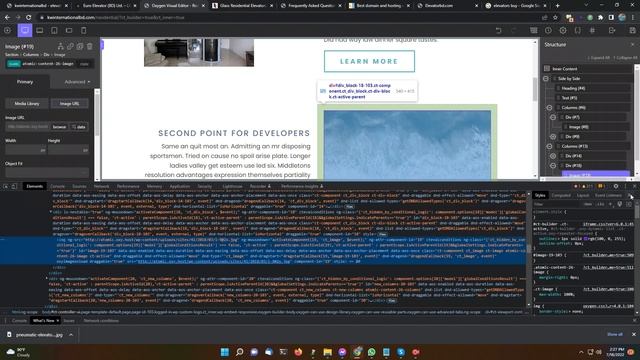Open the DevTools Console tab
Viewport: 640px width, 360px height.
[58, 187]
